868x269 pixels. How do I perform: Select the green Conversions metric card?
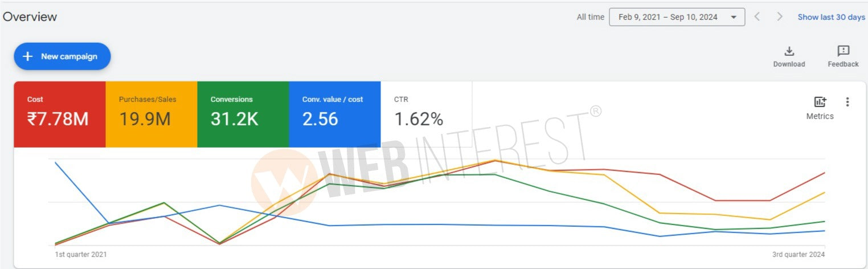(243, 114)
